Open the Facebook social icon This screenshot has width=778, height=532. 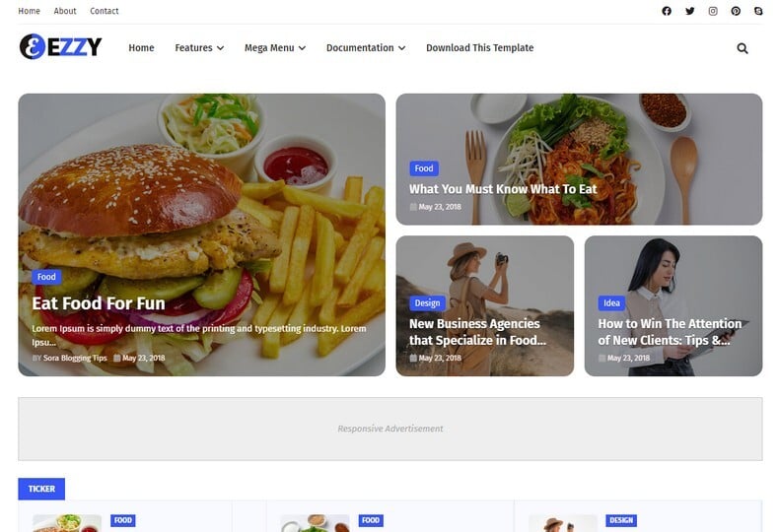click(667, 11)
